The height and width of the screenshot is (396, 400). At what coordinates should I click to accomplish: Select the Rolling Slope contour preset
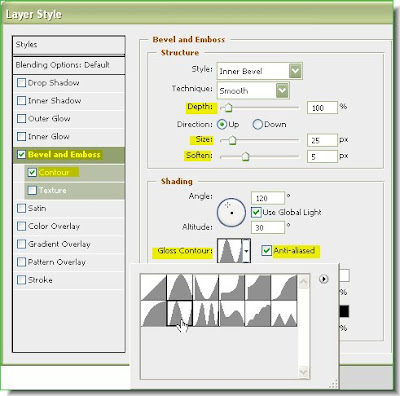click(232, 313)
